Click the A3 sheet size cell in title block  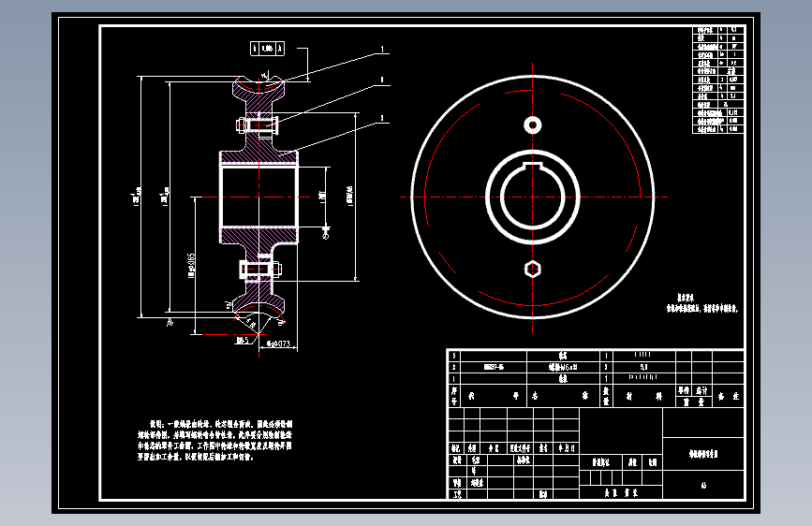(703, 485)
